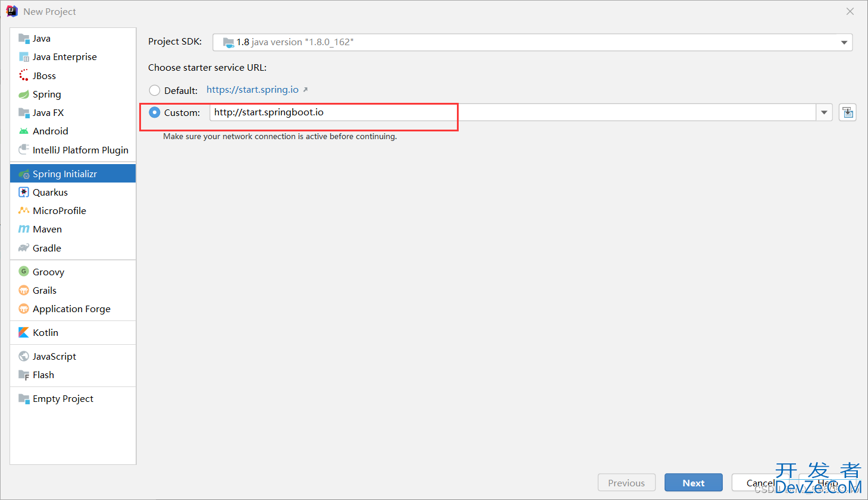Select Maven project type

point(73,229)
